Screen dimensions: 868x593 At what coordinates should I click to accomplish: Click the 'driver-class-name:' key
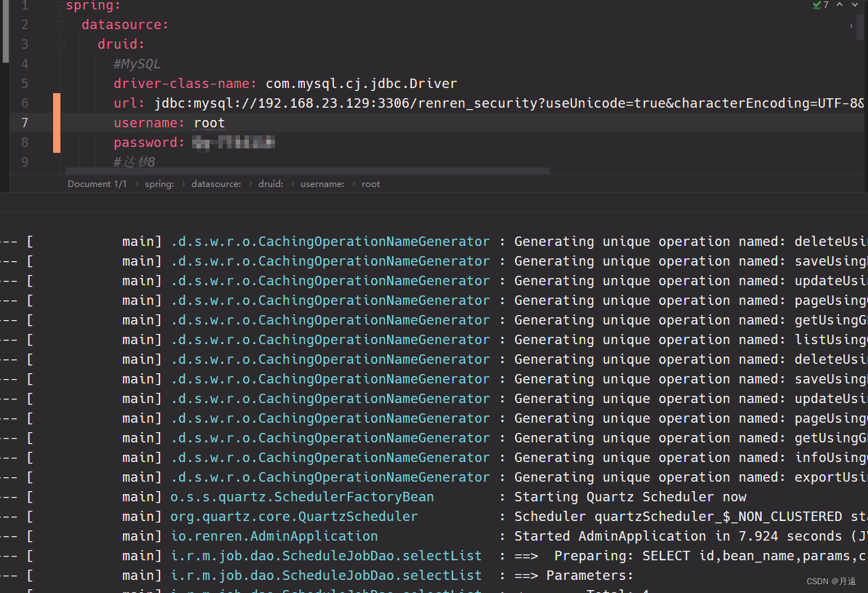pyautogui.click(x=186, y=84)
